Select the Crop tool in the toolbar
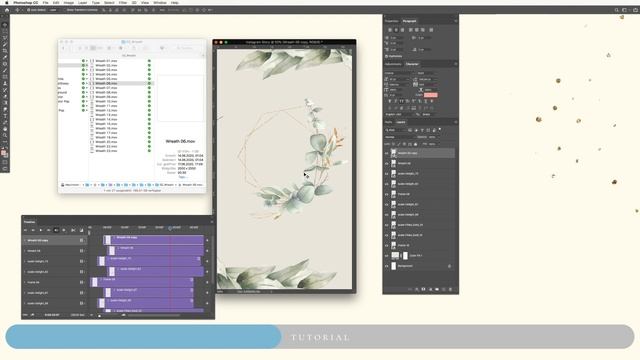Viewport: 640px width, 360px height. [5, 51]
